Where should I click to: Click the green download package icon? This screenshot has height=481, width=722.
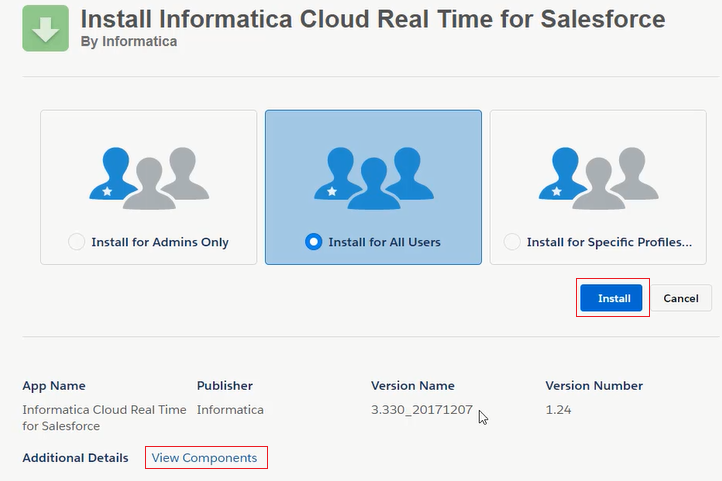pyautogui.click(x=46, y=28)
